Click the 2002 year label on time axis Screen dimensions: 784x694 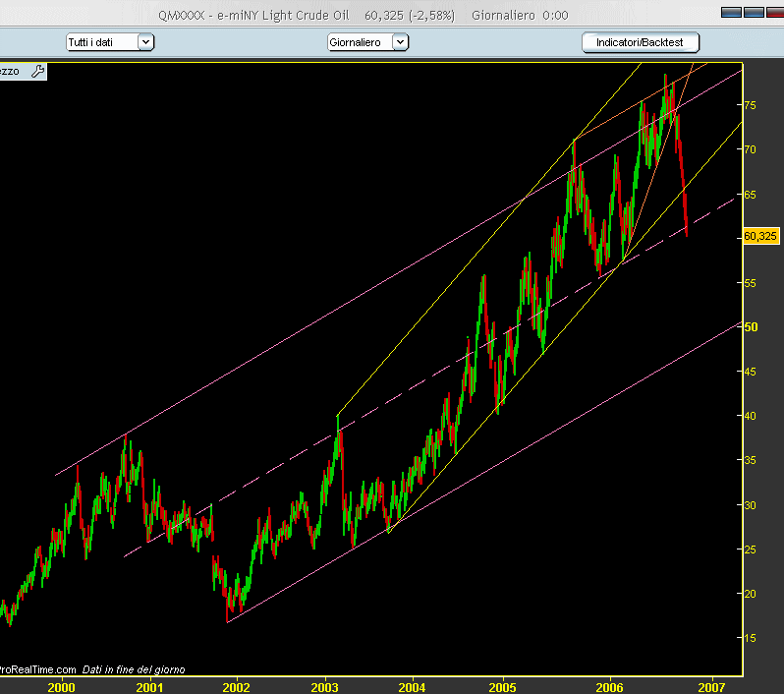point(236,687)
